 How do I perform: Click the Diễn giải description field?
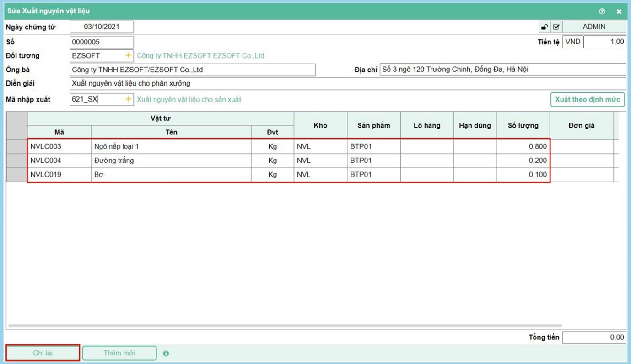(347, 84)
